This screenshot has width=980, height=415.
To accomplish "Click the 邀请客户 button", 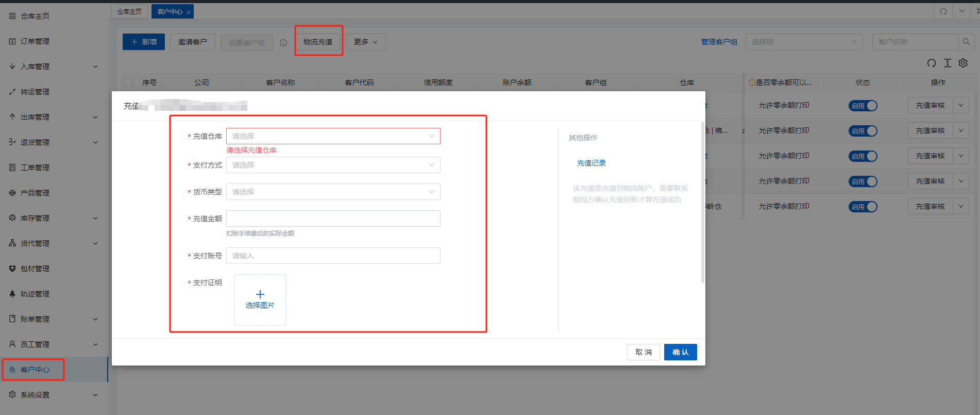I will [x=193, y=42].
